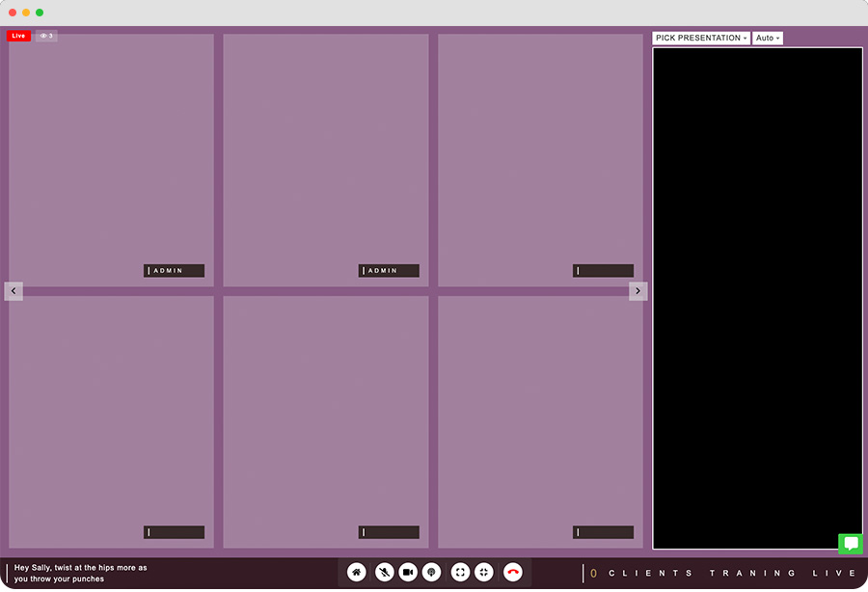
Task: Go to next page of video tiles
Action: pyautogui.click(x=637, y=290)
